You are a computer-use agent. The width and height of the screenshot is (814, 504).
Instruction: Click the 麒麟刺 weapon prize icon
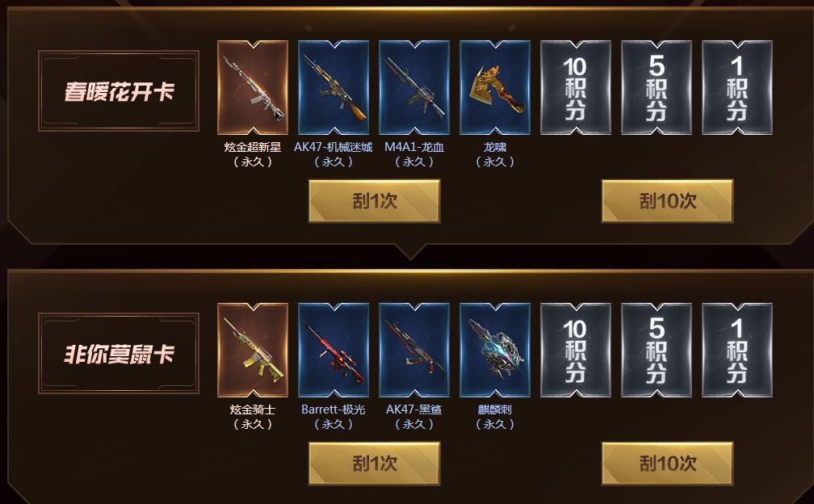495,351
